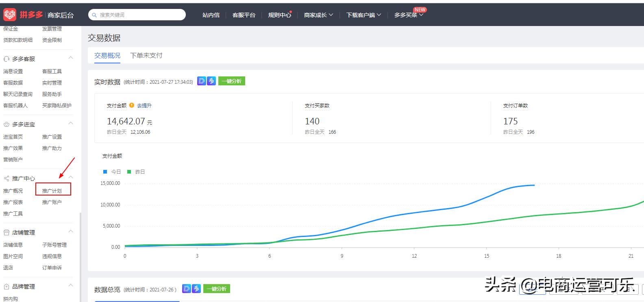
Task: Collapse the 多多客服 section
Action: pyautogui.click(x=71, y=58)
